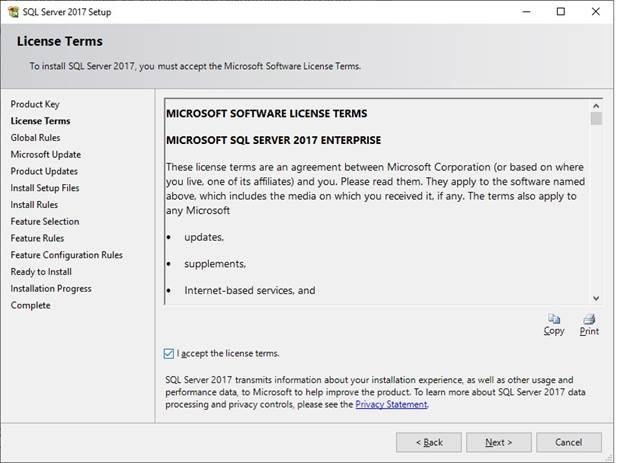Select the Microsoft Update step
This screenshot has width=624, height=463.
[46, 155]
